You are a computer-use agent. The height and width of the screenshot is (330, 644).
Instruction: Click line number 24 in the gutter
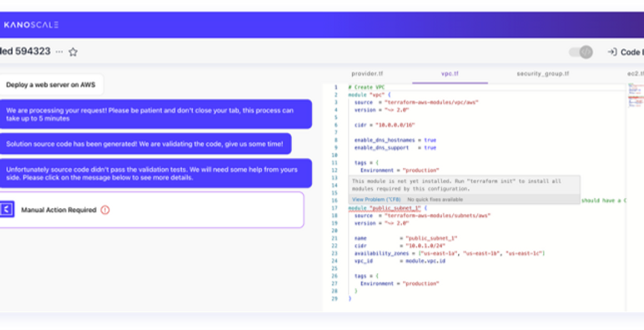coord(335,261)
